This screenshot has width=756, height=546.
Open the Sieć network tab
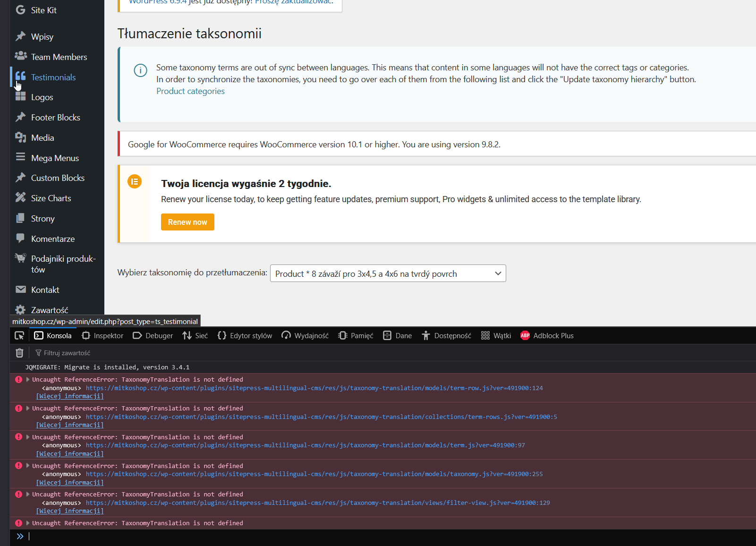195,336
